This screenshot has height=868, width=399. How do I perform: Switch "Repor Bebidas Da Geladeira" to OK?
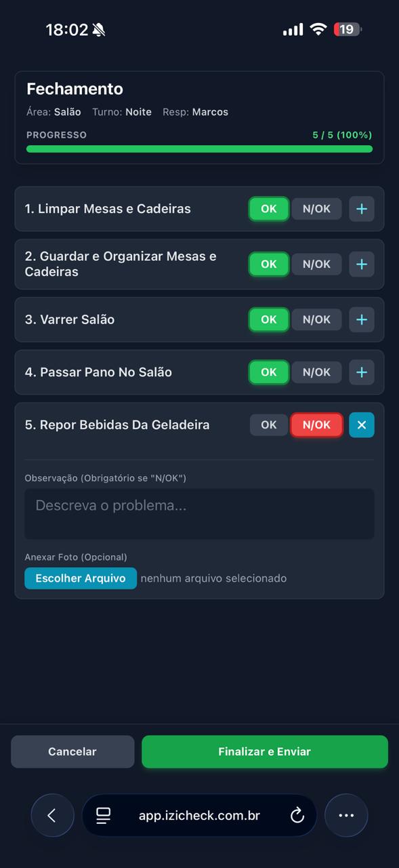pyautogui.click(x=268, y=425)
